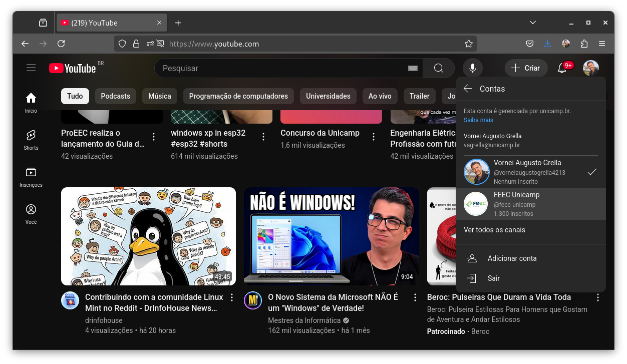Click the Saiba mais link

[x=478, y=120]
